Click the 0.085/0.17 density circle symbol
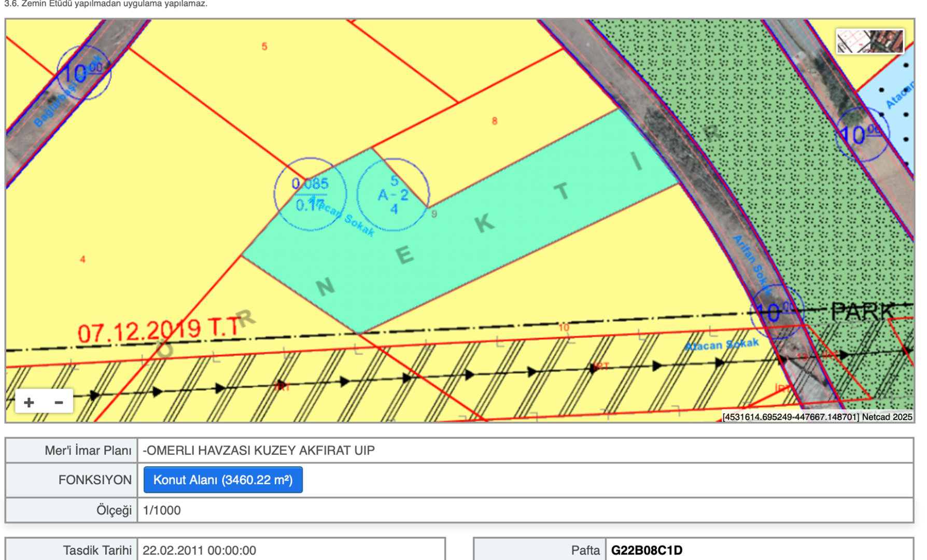927x560 pixels. 310,194
